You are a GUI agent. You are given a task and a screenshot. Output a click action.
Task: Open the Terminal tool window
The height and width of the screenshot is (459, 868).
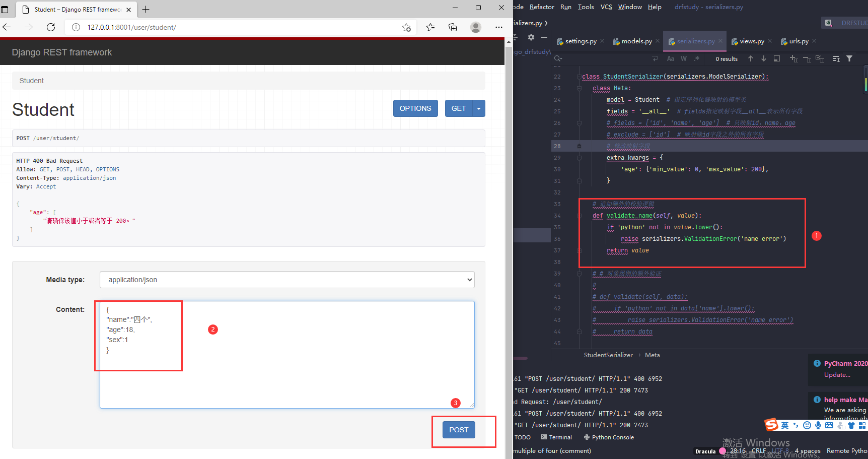click(556, 437)
